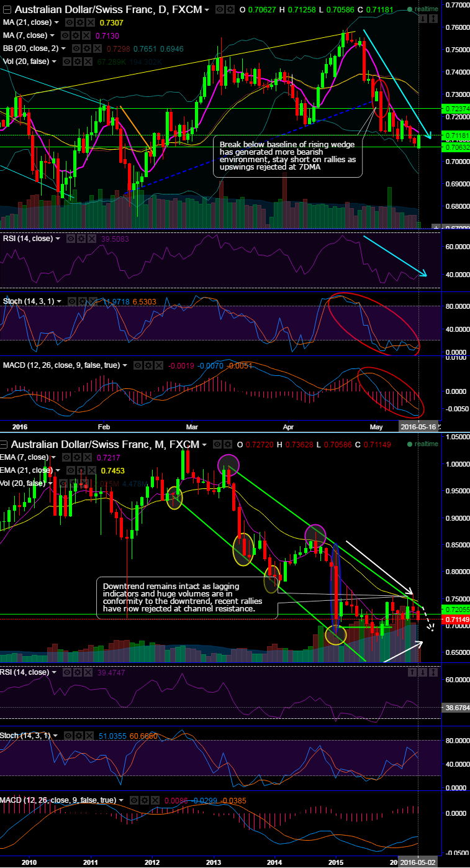Viewport: 470px width, 868px height.
Task: Hide BB (20, close, 2) with eye icon
Action: pyautogui.click(x=76, y=48)
